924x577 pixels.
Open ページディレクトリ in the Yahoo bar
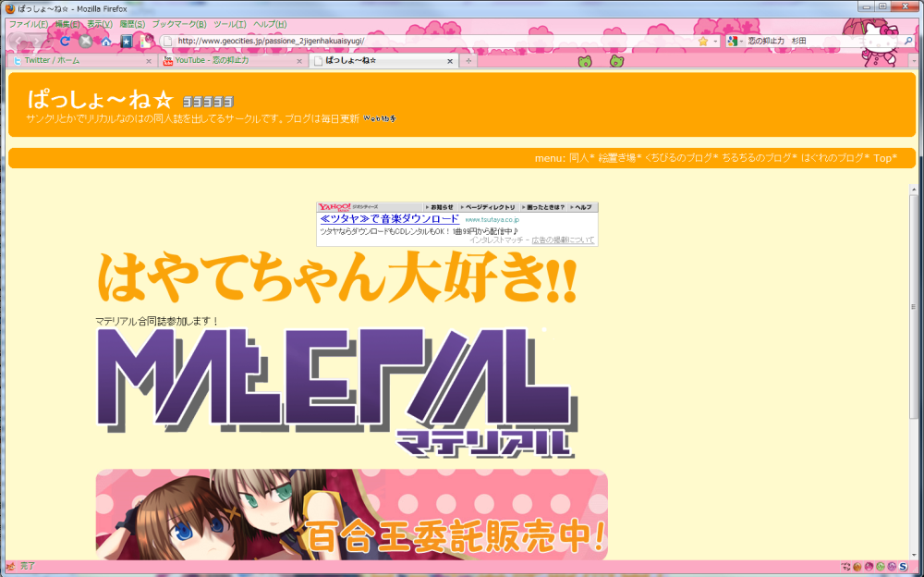(489, 207)
